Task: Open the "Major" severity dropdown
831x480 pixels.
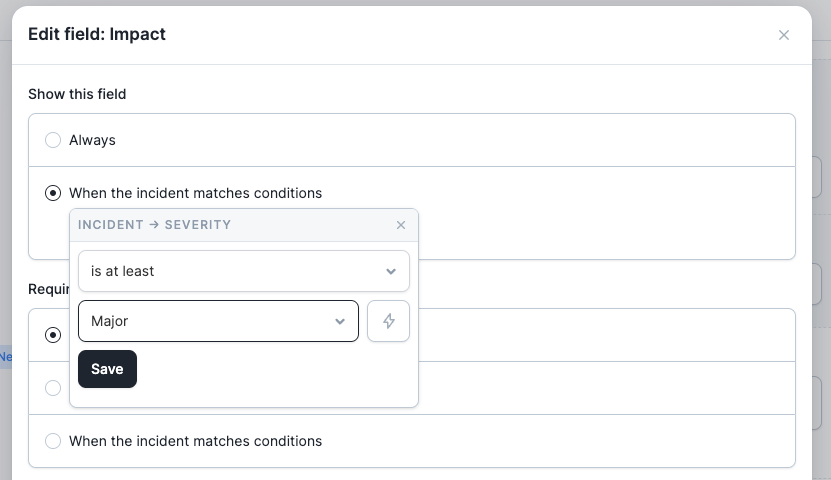Action: pos(217,322)
